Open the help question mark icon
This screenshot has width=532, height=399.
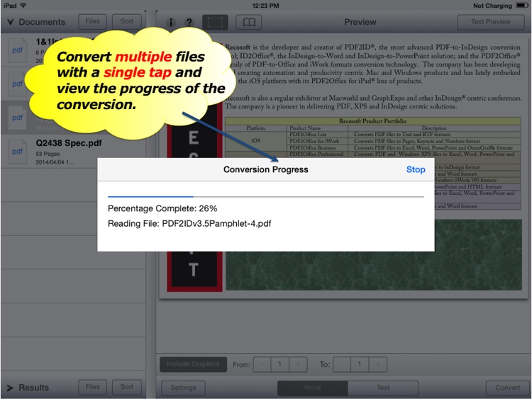click(189, 23)
